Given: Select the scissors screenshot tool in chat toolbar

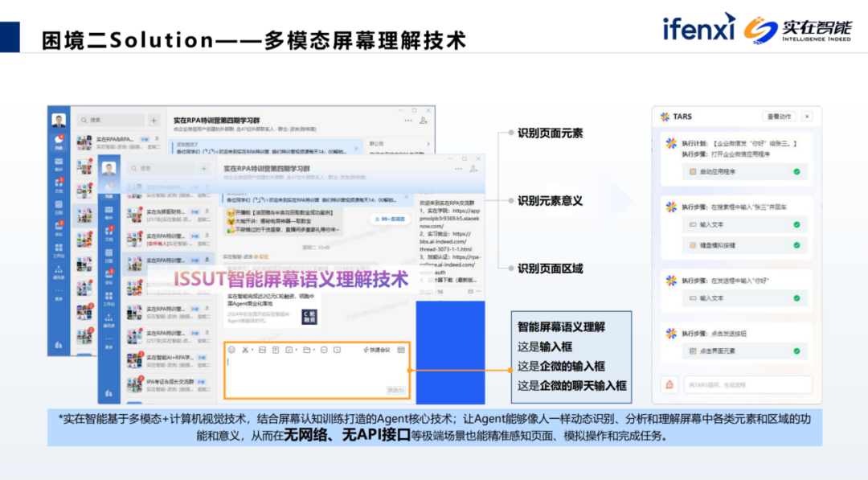Looking at the screenshot, I should (x=245, y=350).
